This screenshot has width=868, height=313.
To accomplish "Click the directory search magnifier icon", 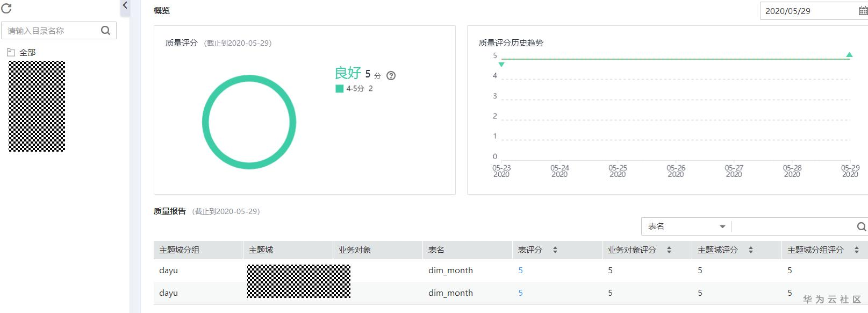I will pos(105,31).
